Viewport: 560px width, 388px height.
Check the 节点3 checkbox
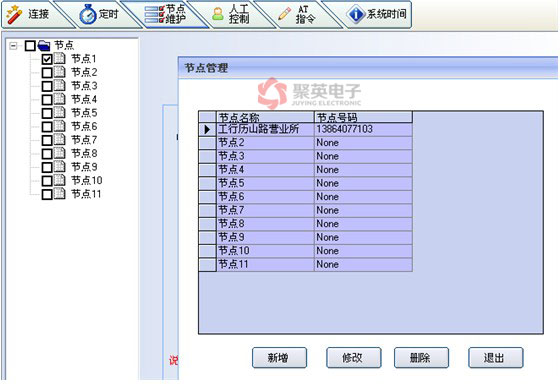(47, 86)
